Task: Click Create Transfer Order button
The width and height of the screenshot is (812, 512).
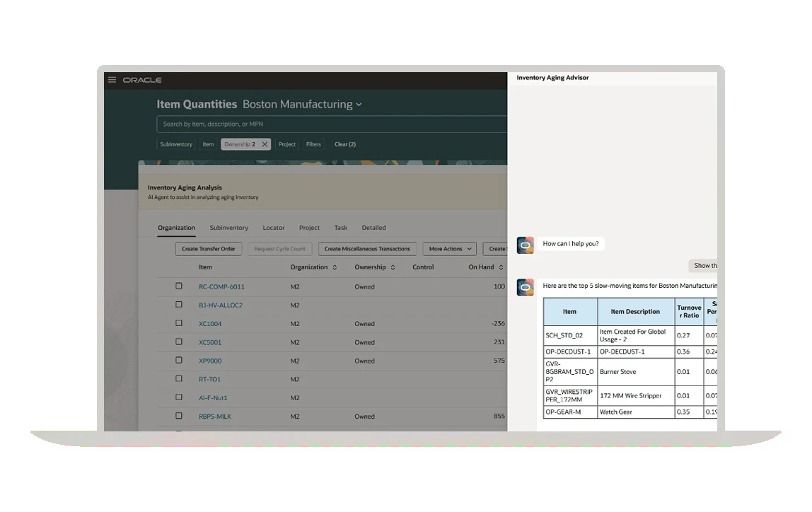Action: tap(209, 249)
